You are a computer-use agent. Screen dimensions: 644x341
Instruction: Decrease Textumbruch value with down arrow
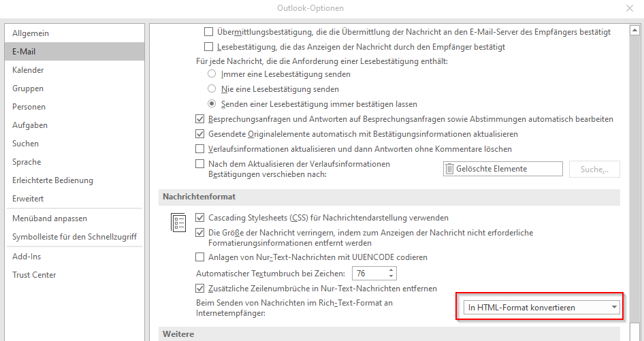pos(391,276)
